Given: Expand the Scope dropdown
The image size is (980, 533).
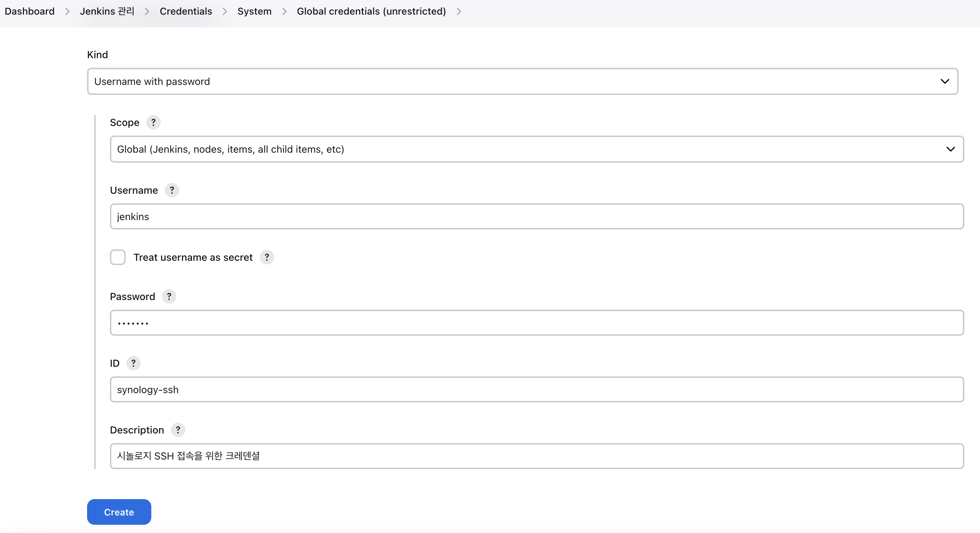Looking at the screenshot, I should pyautogui.click(x=536, y=149).
